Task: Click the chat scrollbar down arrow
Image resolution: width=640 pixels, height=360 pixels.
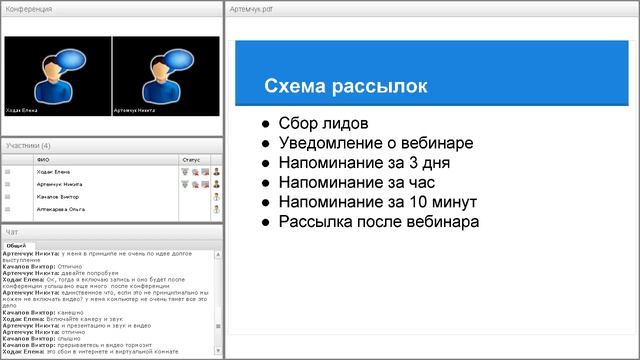Action: click(x=218, y=350)
